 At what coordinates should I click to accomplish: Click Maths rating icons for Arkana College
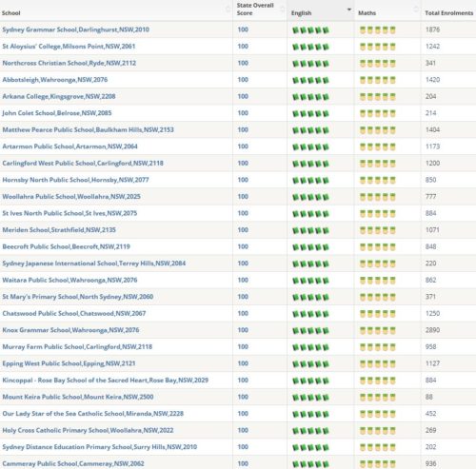378,97
